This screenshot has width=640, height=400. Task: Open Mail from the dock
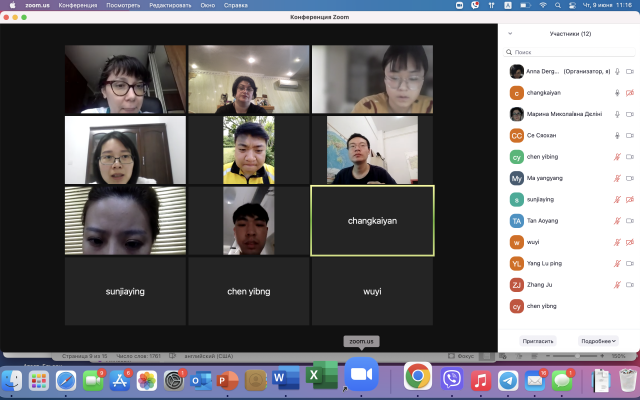535,380
